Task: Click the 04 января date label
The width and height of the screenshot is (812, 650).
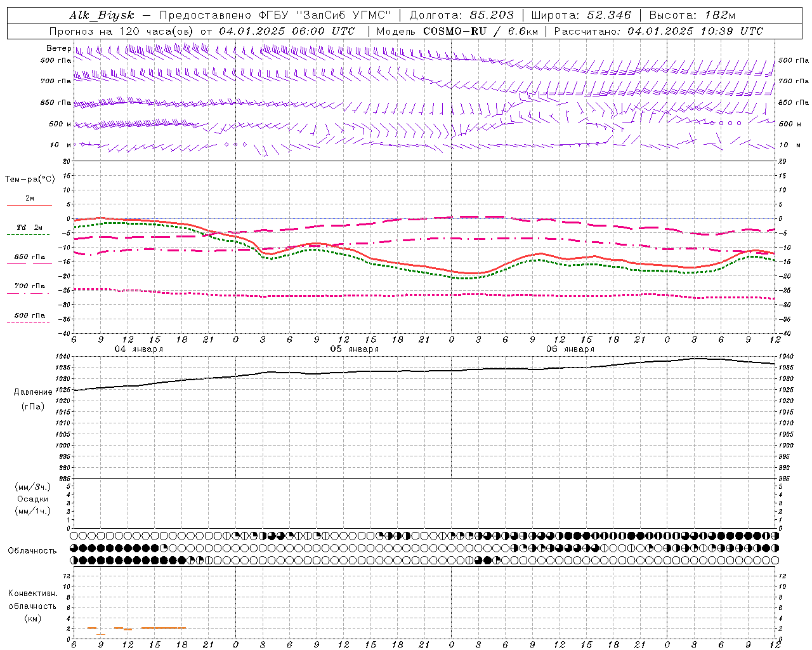Action: [x=138, y=349]
